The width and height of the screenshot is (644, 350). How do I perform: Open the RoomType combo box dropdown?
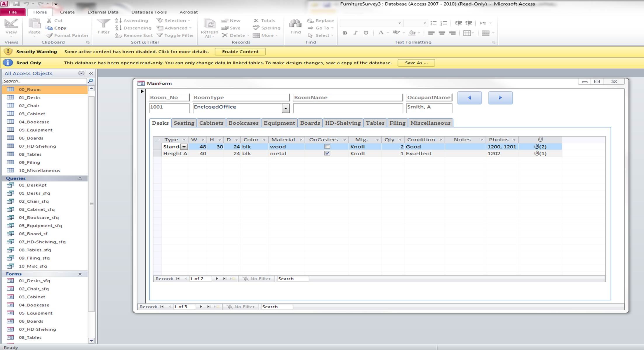pos(286,108)
